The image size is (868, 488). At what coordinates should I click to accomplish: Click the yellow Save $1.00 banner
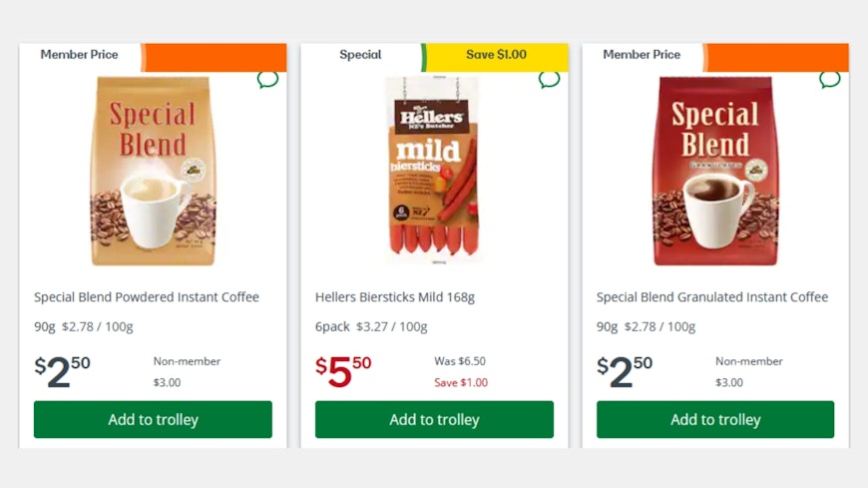pyautogui.click(x=496, y=55)
